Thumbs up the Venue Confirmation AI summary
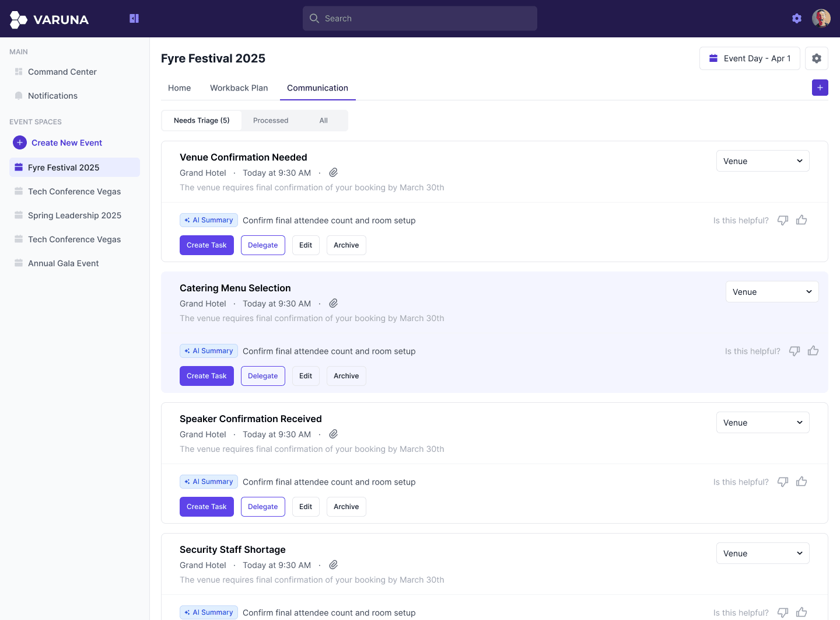Screen dimensions: 840x620 [x=801, y=220]
